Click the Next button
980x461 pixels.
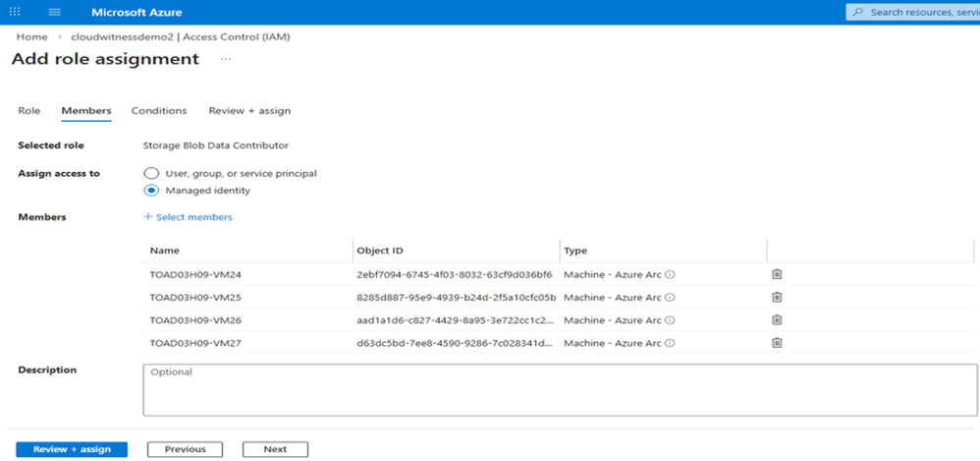tap(275, 449)
